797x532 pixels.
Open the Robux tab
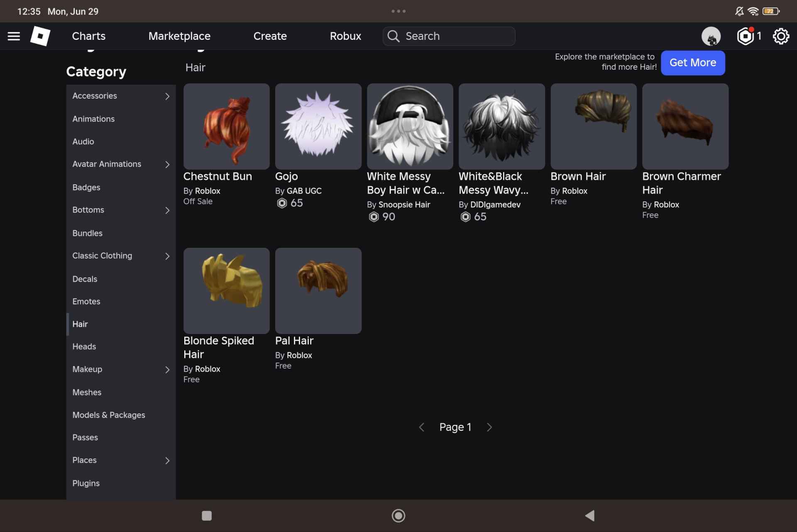point(345,36)
